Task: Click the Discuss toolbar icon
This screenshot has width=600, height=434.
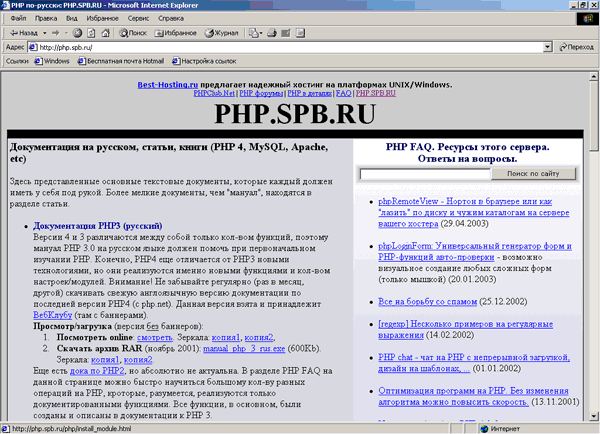Action: (300, 33)
